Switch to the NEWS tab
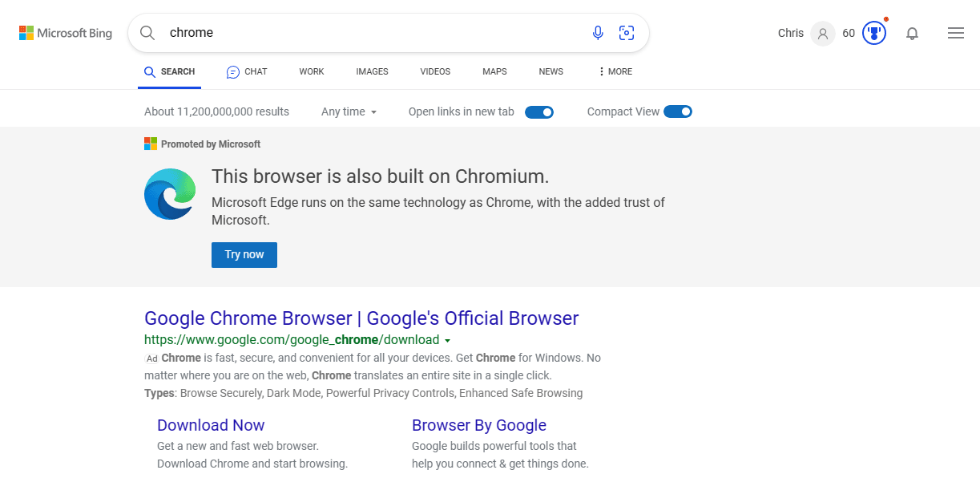Image resolution: width=980 pixels, height=478 pixels. [x=550, y=71]
